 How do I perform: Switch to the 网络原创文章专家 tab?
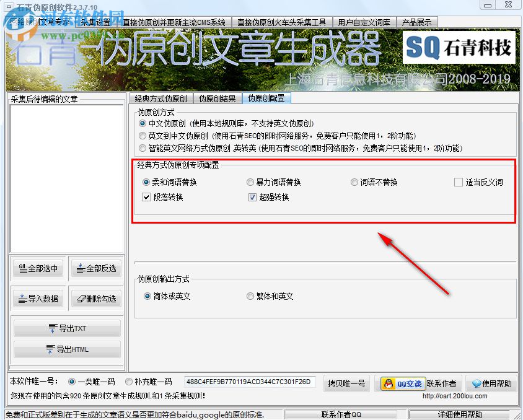[x=40, y=22]
